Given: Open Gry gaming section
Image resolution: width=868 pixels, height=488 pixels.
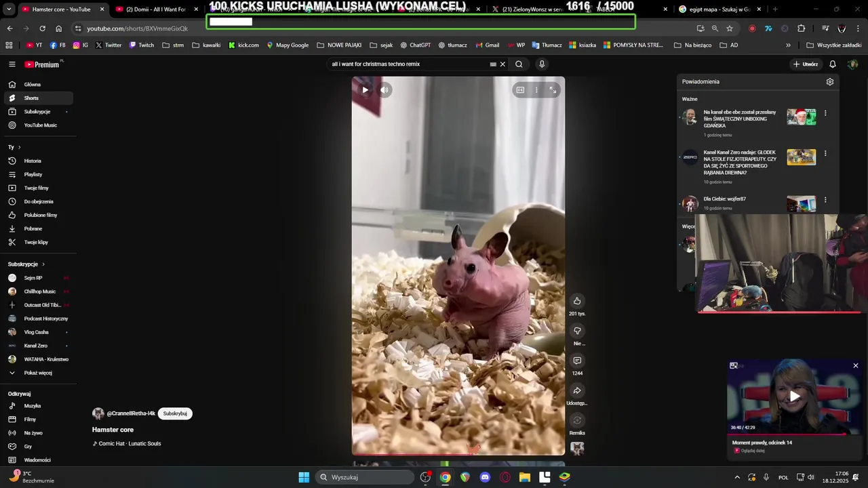Looking at the screenshot, I should pyautogui.click(x=39, y=447).
